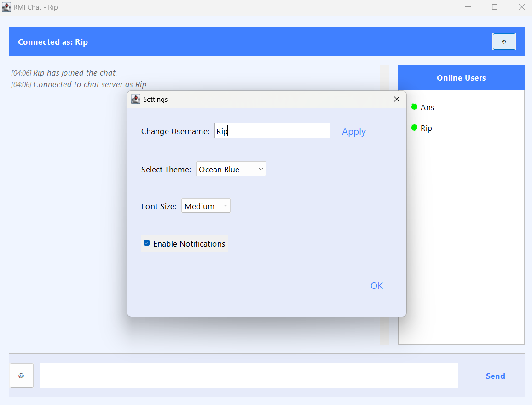Expand the Font Size Medium dropdown
The image size is (532, 405).
(206, 206)
